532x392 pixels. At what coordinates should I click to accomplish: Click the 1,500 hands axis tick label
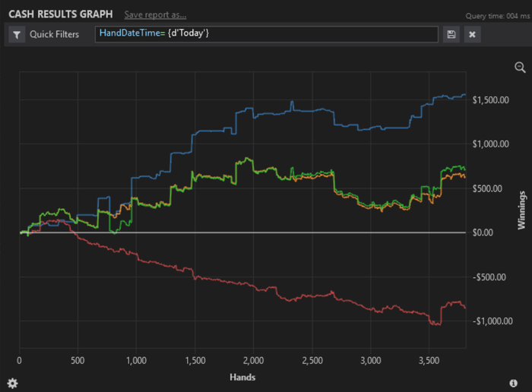coord(195,360)
